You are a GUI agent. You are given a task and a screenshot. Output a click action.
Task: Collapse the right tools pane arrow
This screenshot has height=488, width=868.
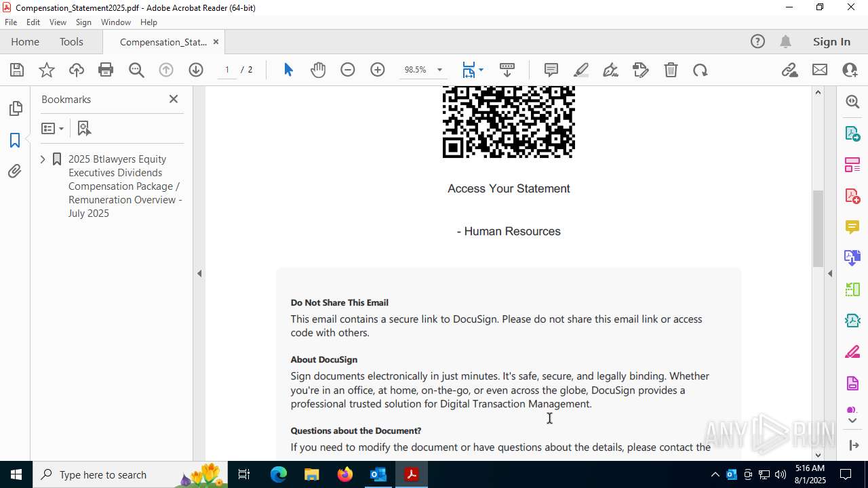coord(830,274)
